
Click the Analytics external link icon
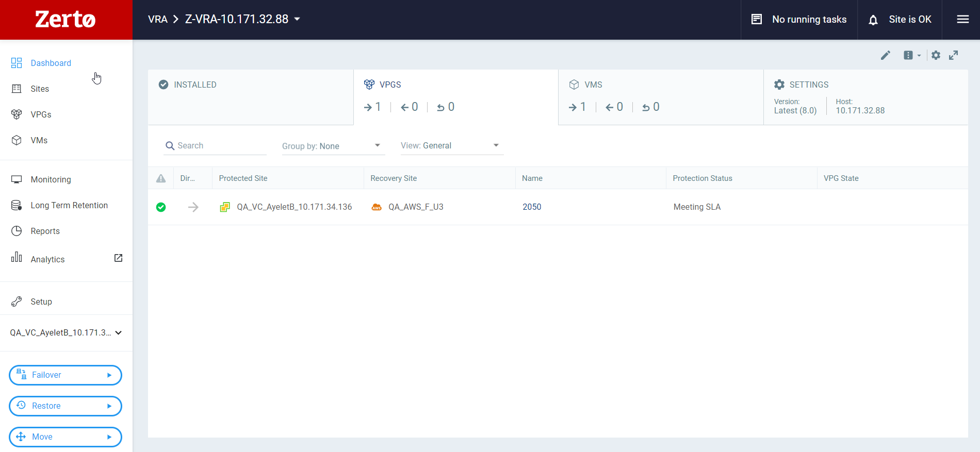tap(118, 258)
